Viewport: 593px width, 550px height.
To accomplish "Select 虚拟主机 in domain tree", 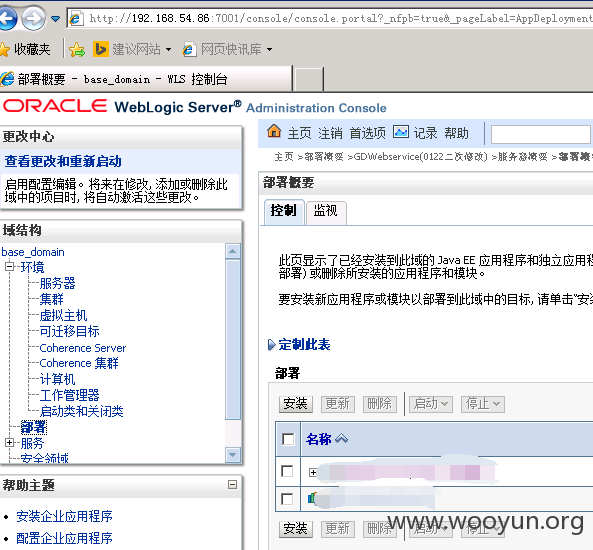I will tap(63, 315).
